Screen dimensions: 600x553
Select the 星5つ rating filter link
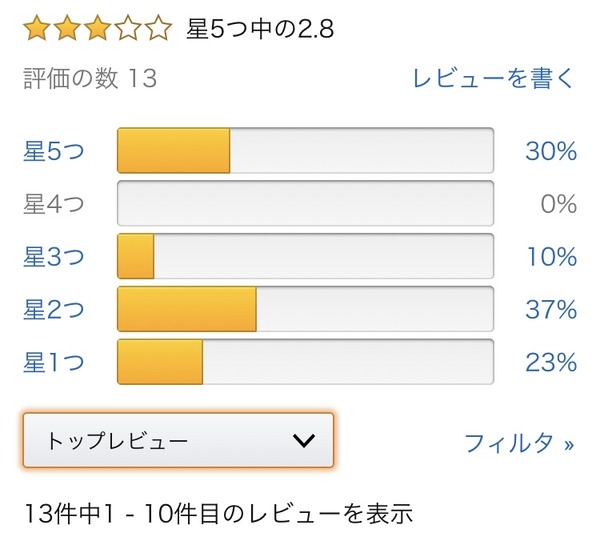click(x=54, y=151)
